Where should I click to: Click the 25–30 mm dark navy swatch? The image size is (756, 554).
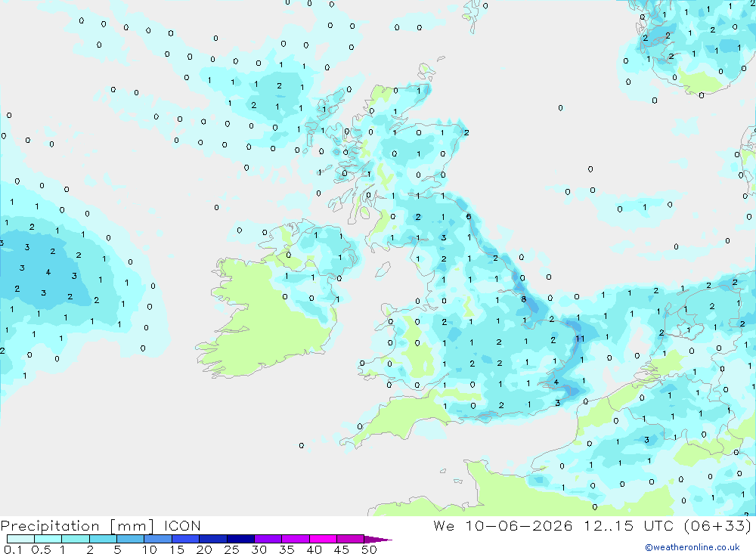point(240,539)
